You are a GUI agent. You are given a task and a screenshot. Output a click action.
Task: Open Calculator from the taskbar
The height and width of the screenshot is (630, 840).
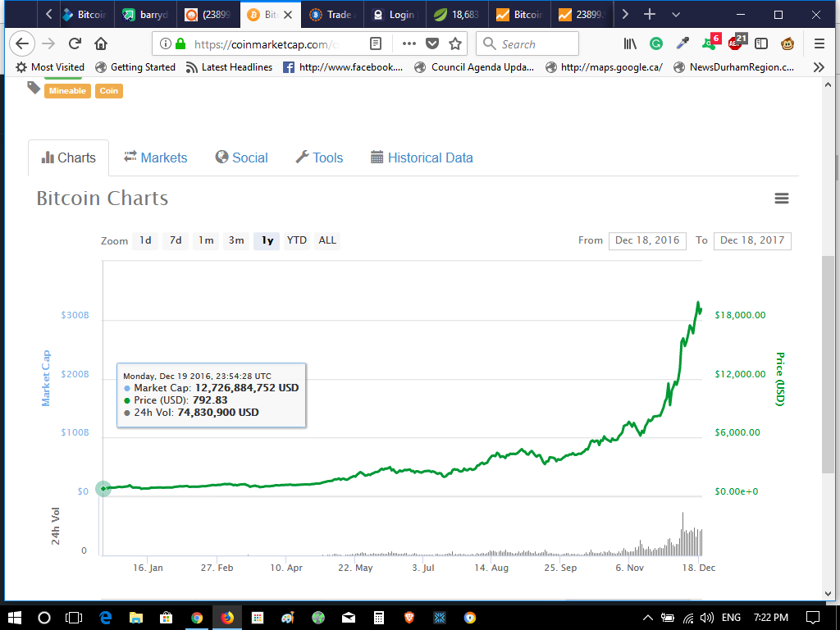click(x=379, y=618)
